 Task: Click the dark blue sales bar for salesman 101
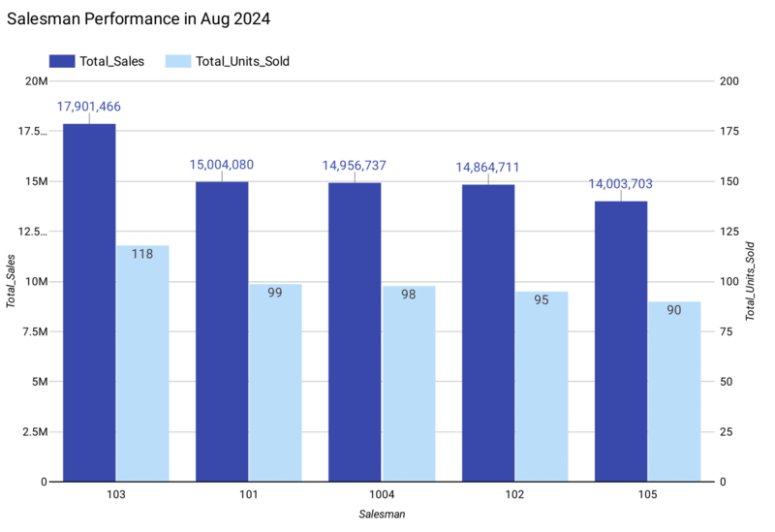tap(222, 331)
